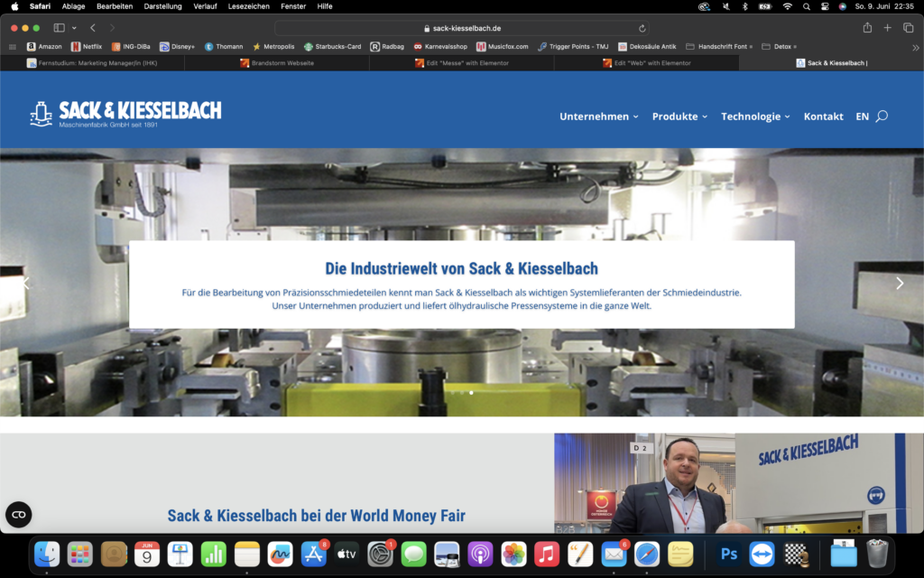Switch to Brandstorm Webseite tab
The width and height of the screenshot is (924, 578).
[x=277, y=63]
